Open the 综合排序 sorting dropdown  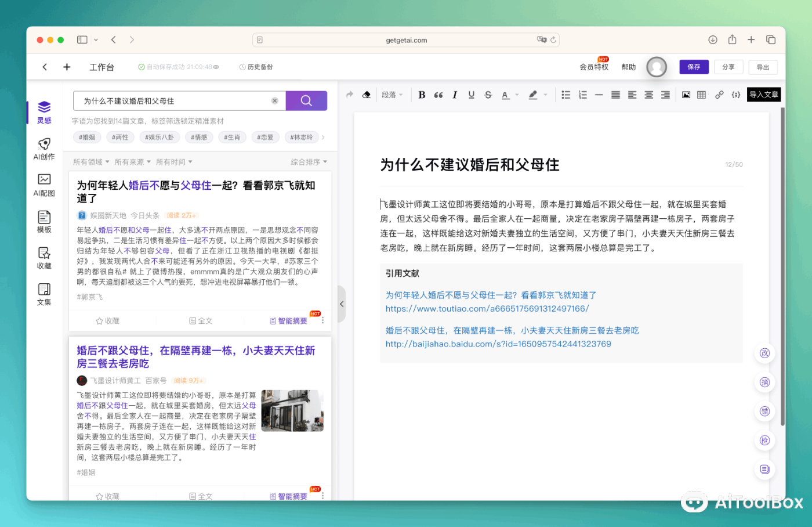[309, 162]
